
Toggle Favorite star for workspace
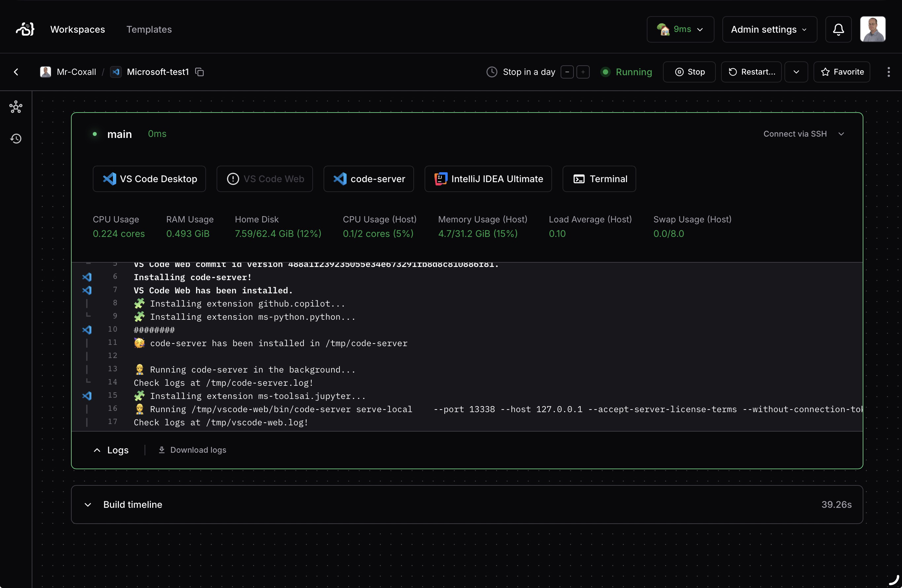(842, 72)
